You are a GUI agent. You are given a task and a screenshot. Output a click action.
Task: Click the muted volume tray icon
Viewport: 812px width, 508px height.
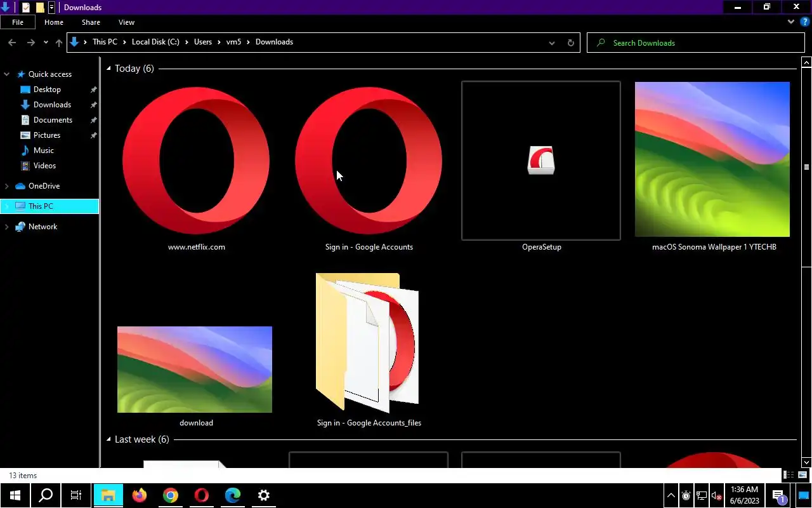pyautogui.click(x=717, y=496)
